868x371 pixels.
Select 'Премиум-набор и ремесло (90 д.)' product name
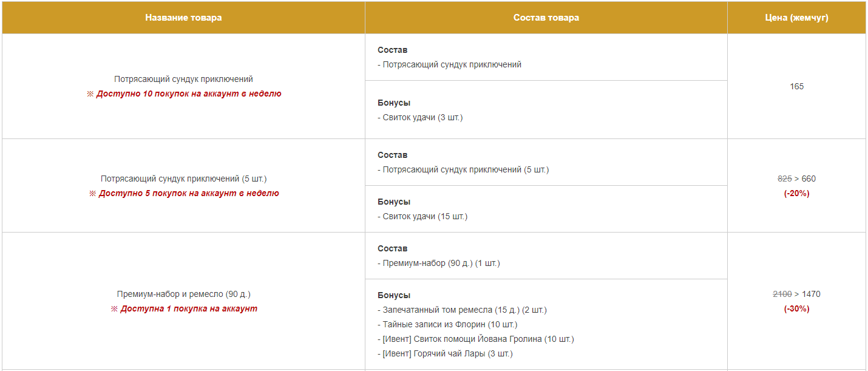pyautogui.click(x=183, y=294)
